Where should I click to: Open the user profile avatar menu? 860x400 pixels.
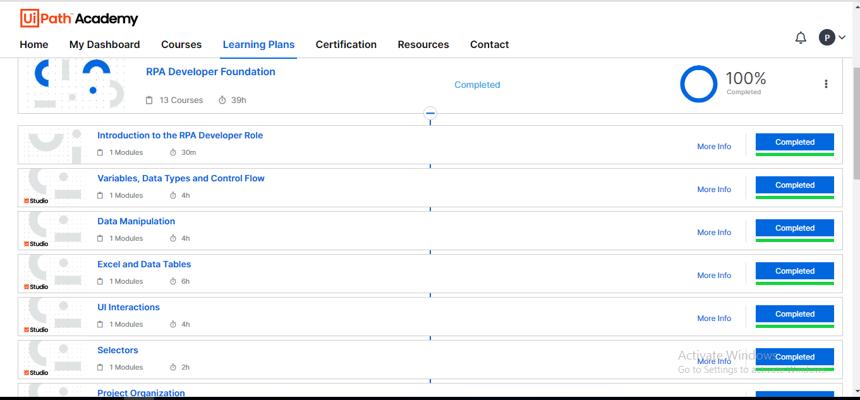827,38
